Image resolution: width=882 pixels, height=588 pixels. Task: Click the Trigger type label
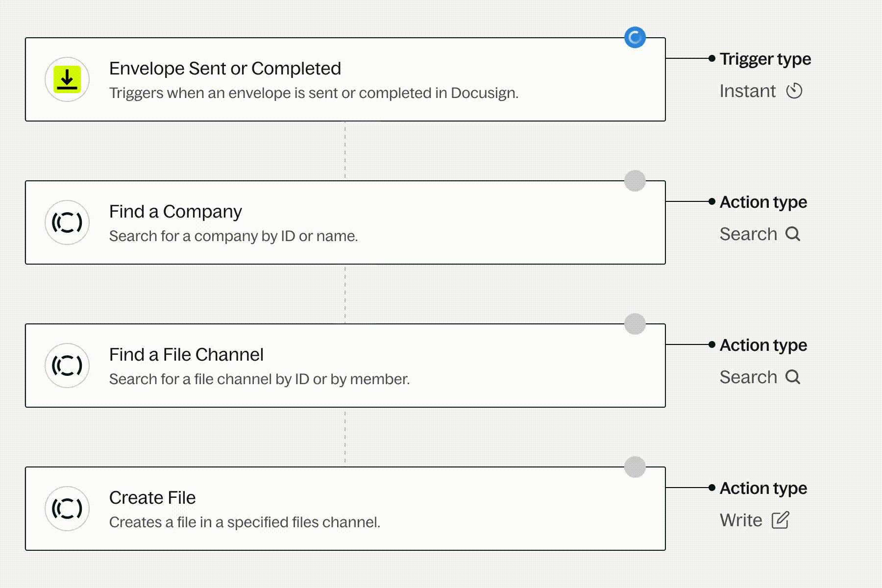tap(765, 59)
